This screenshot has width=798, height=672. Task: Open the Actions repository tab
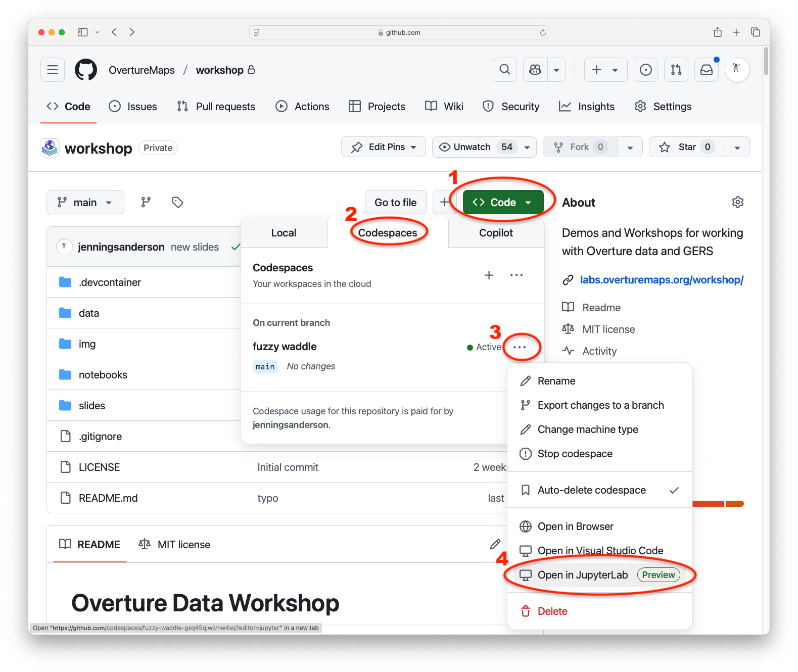(302, 107)
